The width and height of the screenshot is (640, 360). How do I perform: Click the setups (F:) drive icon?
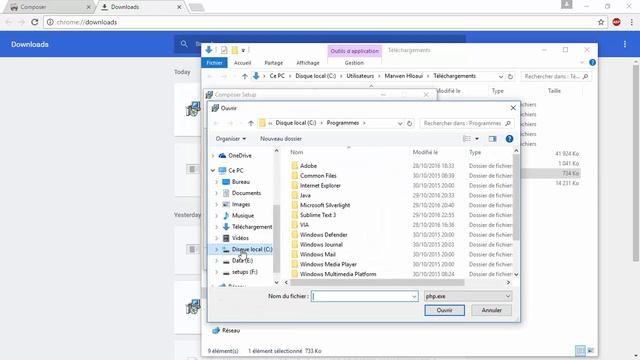coord(226,272)
